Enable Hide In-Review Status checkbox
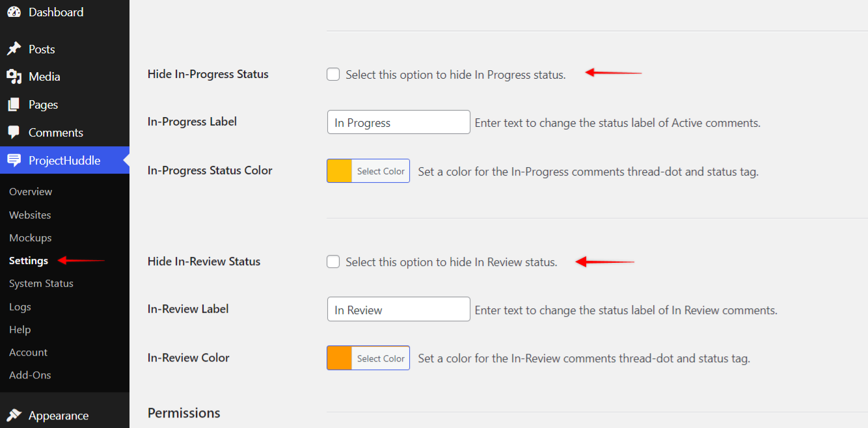This screenshot has height=428, width=868. point(333,262)
